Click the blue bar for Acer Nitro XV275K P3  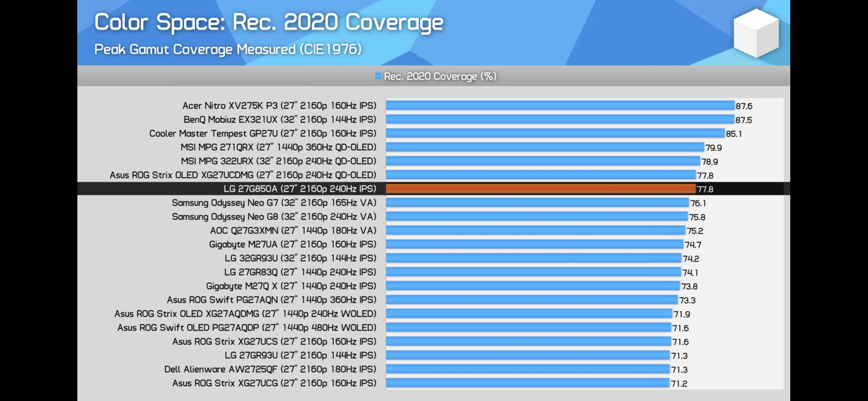pyautogui.click(x=560, y=105)
